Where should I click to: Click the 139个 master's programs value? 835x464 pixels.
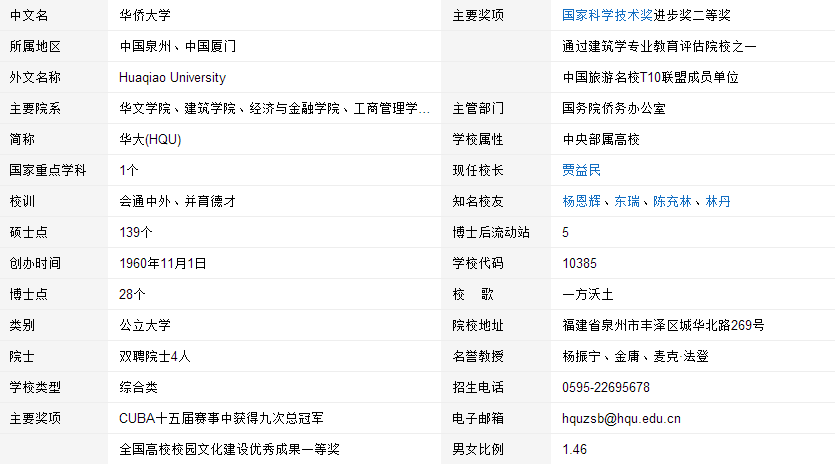pyautogui.click(x=136, y=232)
